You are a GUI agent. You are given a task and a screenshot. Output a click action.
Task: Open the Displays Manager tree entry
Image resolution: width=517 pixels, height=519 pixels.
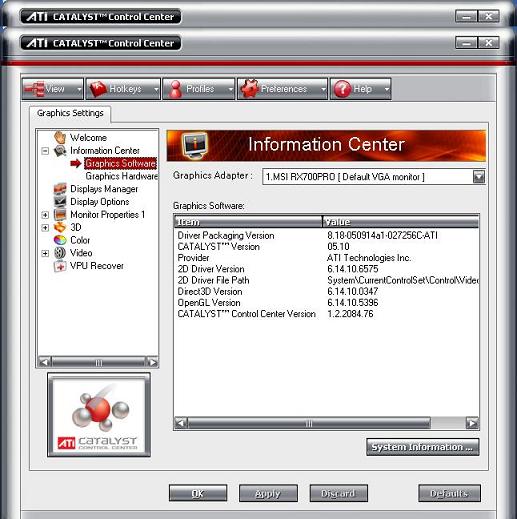pos(104,189)
